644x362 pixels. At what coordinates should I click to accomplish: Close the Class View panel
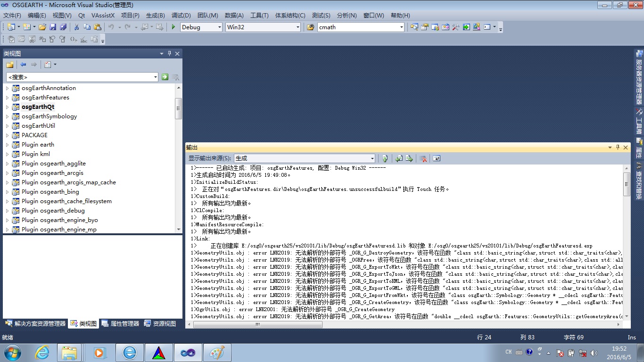(x=177, y=54)
